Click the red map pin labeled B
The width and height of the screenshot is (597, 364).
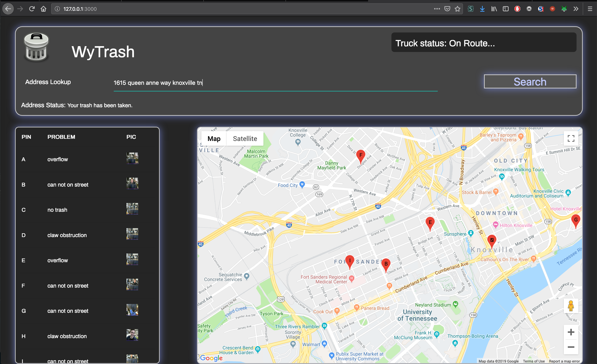pos(386,264)
